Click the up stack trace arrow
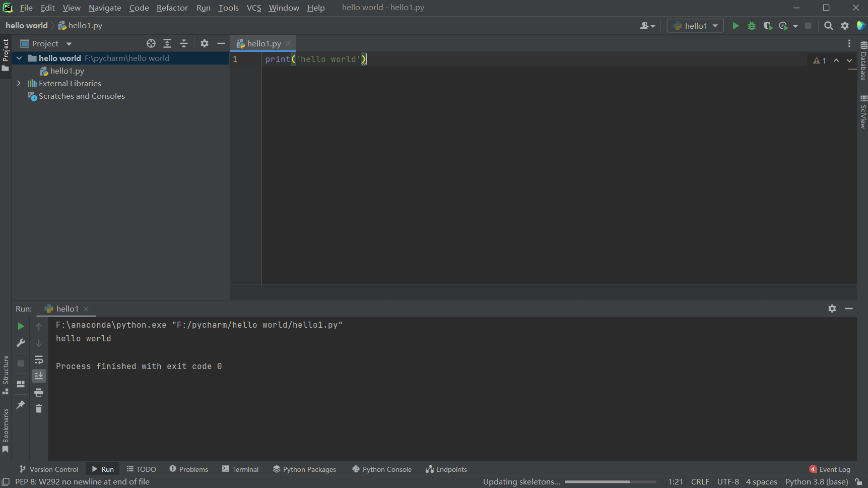 tap(39, 327)
